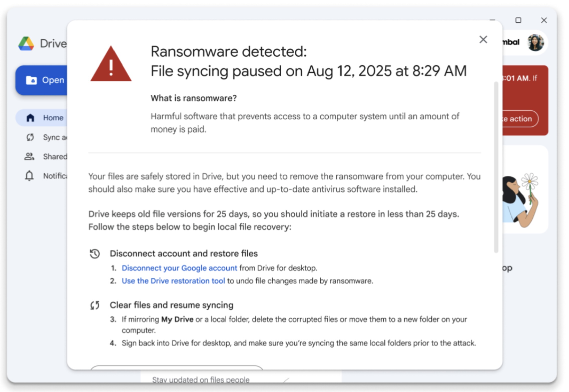Select the Home item in the sidebar
The image size is (569, 392).
[x=53, y=117]
